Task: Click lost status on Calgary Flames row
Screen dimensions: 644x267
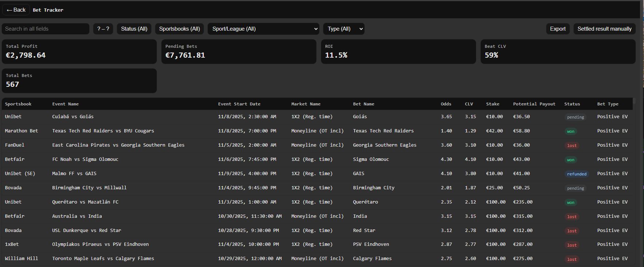Action: (572, 259)
